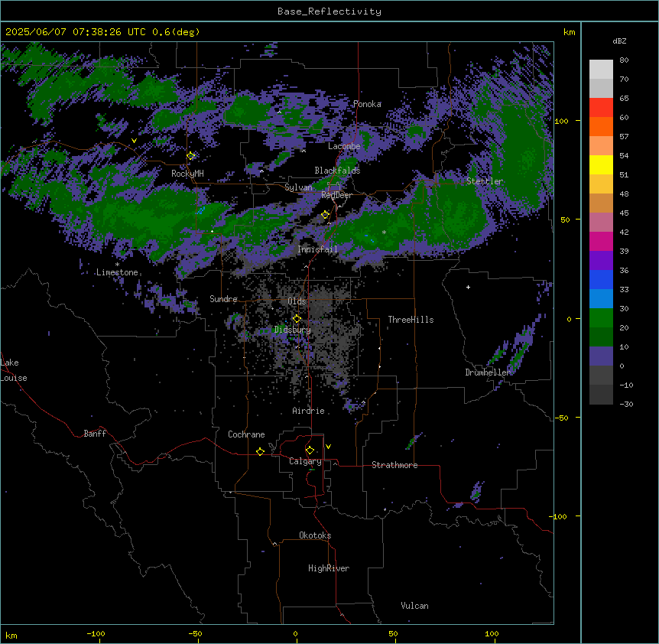Click the Lake Louise label at left edge
659x644 pixels.
(14, 370)
